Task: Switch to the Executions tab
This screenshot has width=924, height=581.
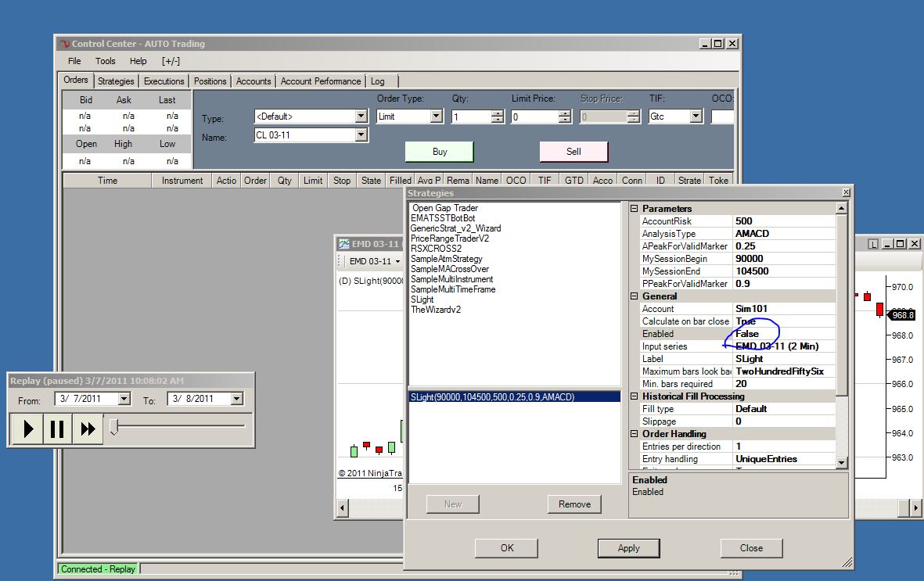Action: pos(164,81)
